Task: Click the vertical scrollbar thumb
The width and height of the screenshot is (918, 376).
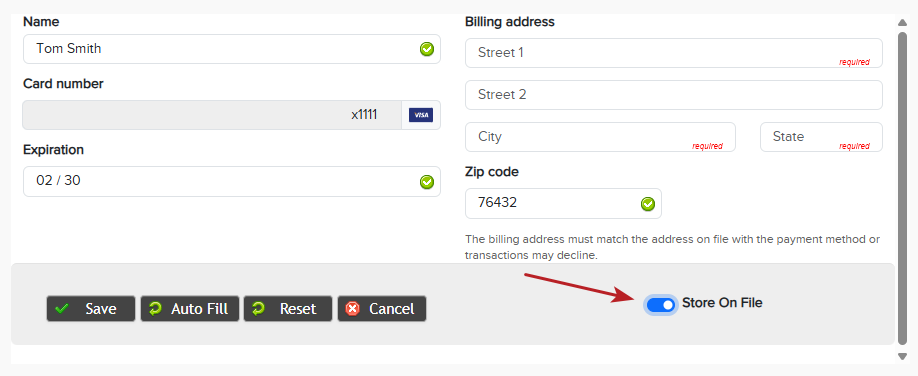Action: 902,188
